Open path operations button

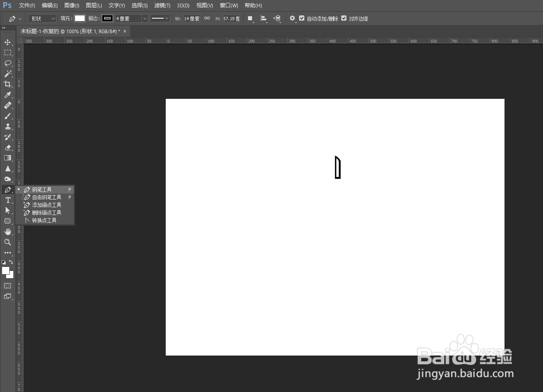(250, 19)
